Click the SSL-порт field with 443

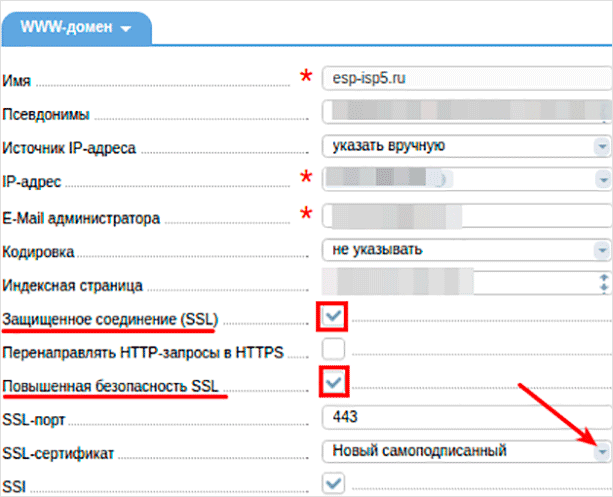(x=465, y=417)
